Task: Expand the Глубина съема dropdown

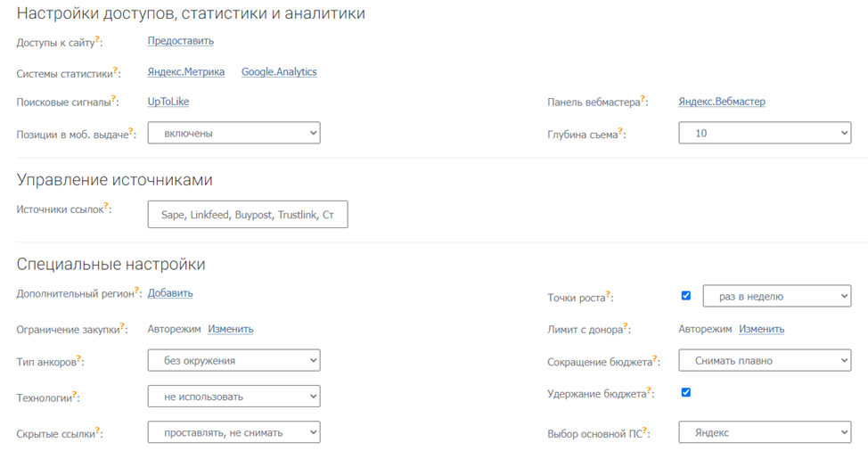Action: (x=765, y=133)
